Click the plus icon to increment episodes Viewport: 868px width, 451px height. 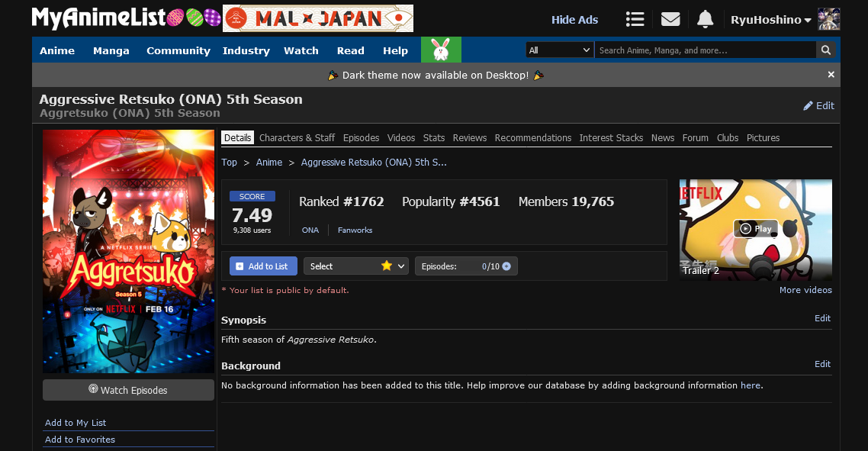506,266
